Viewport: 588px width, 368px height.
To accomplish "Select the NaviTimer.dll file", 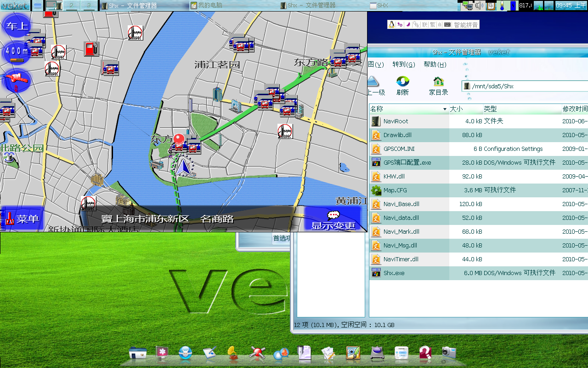I will coord(401,259).
